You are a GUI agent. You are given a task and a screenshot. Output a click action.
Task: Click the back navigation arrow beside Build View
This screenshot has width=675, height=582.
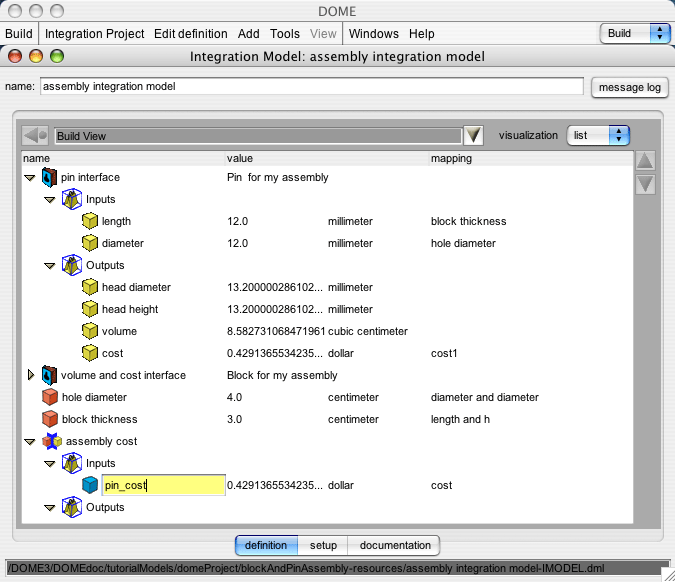pyautogui.click(x=35, y=136)
